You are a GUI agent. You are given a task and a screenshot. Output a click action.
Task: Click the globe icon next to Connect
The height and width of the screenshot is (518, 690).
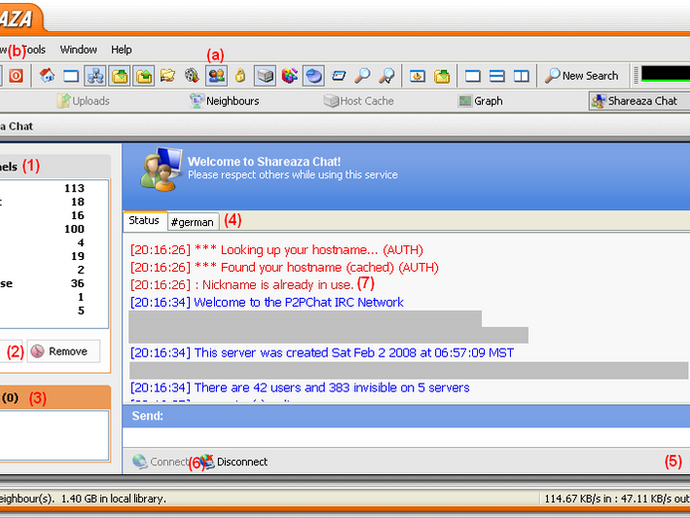pos(140,462)
